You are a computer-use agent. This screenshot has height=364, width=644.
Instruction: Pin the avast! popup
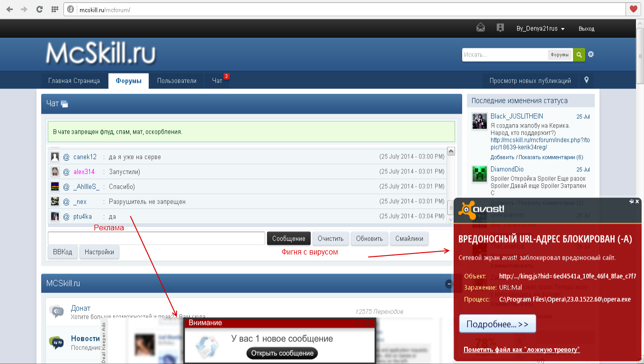point(631,201)
